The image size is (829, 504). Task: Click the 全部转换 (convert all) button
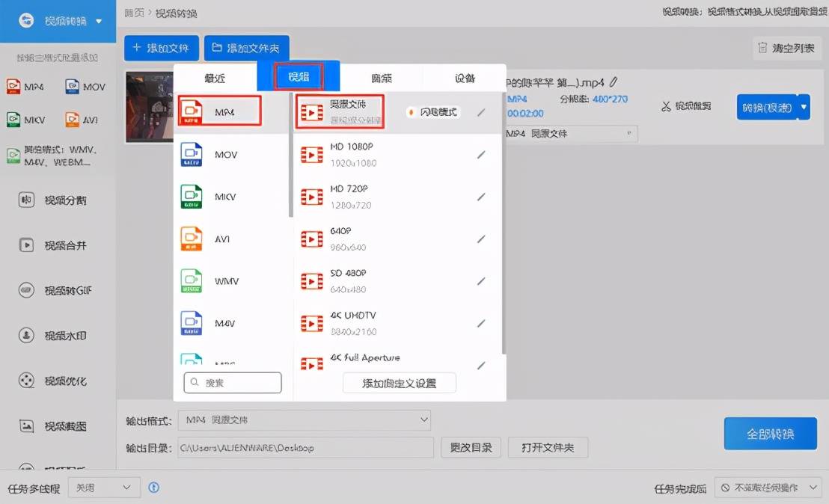coord(770,434)
